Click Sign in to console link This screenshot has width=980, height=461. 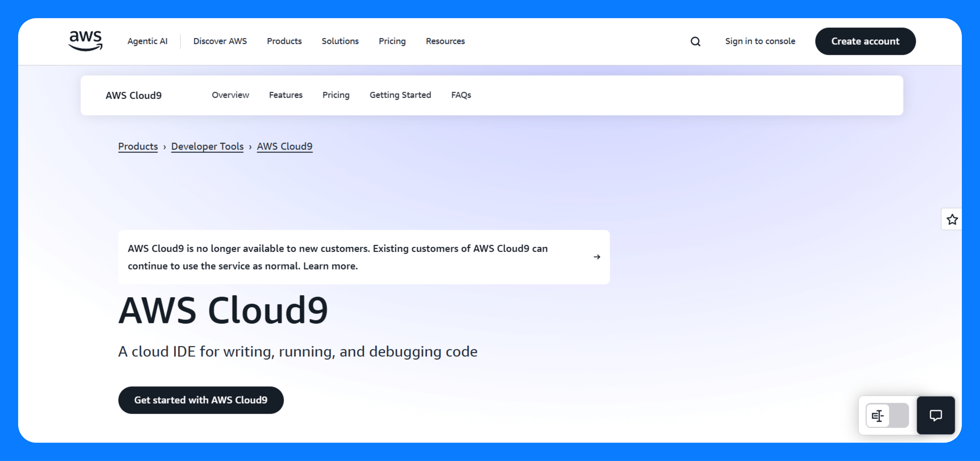[760, 41]
